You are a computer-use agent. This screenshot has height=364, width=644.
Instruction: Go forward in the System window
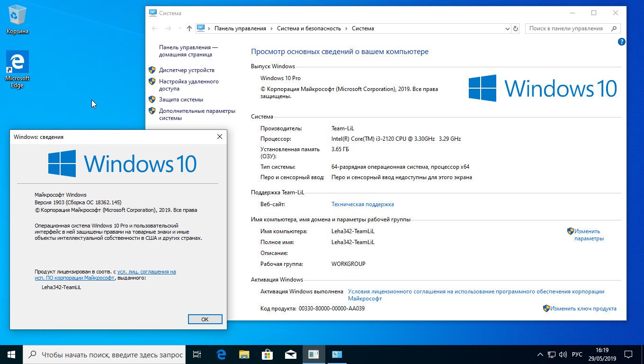click(168, 28)
